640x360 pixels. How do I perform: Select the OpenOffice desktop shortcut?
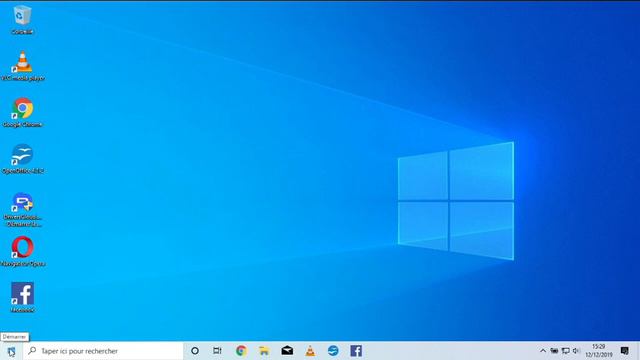22,159
